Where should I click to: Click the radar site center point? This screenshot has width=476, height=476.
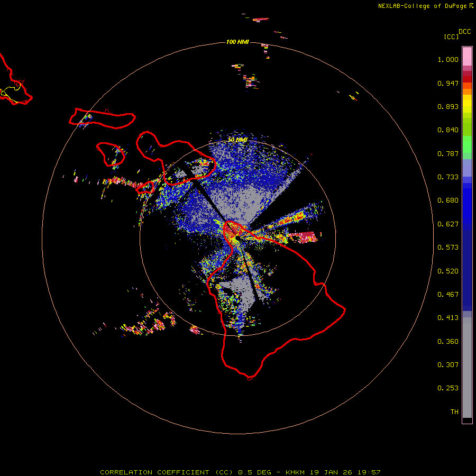(237, 239)
